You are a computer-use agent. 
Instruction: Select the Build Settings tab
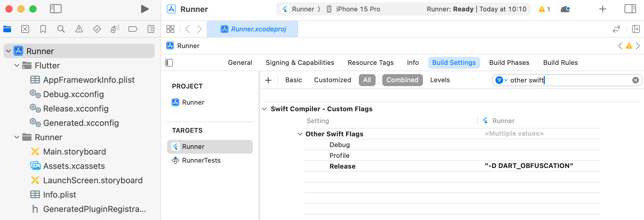(x=454, y=63)
